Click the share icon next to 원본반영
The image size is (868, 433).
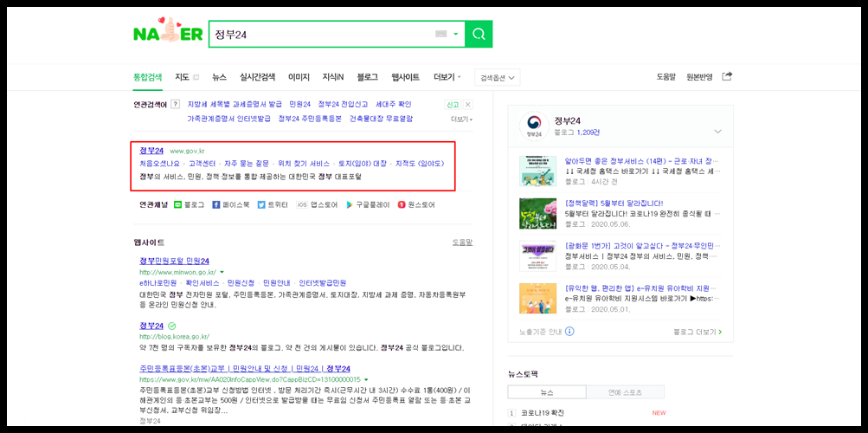tap(727, 76)
